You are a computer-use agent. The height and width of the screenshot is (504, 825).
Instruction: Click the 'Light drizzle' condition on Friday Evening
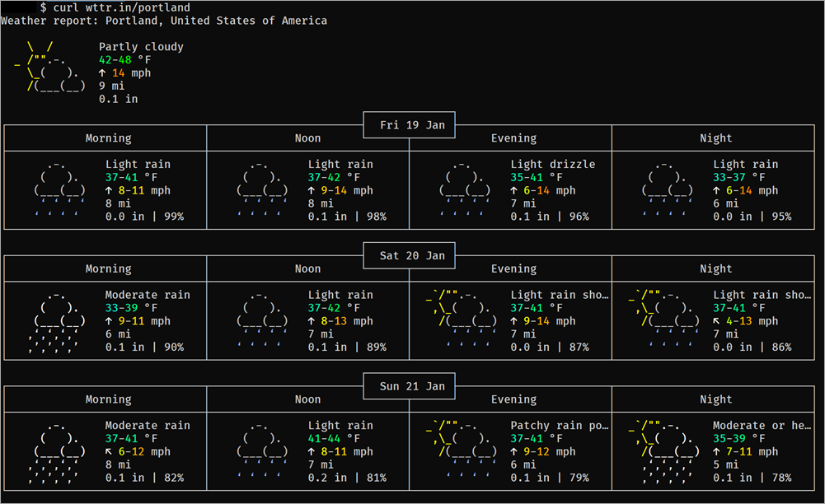553,165
